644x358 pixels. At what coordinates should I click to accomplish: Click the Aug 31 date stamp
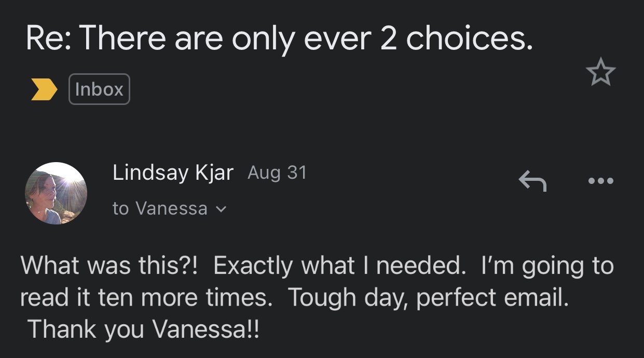[277, 173]
